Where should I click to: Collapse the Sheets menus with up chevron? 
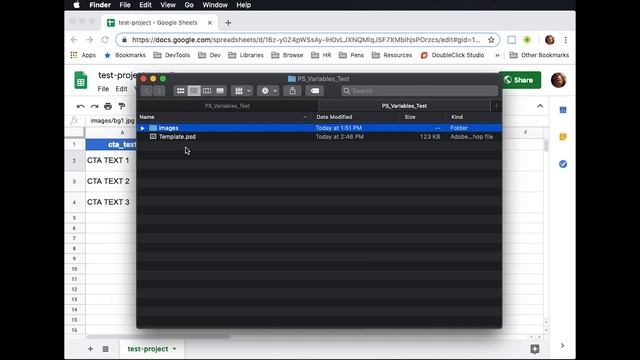(x=540, y=106)
